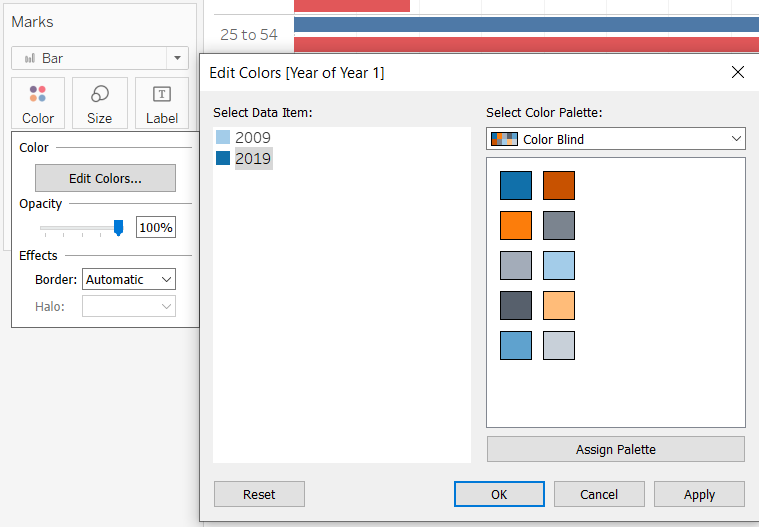
Task: Click the 2019 dark blue color box
Action: coord(223,158)
